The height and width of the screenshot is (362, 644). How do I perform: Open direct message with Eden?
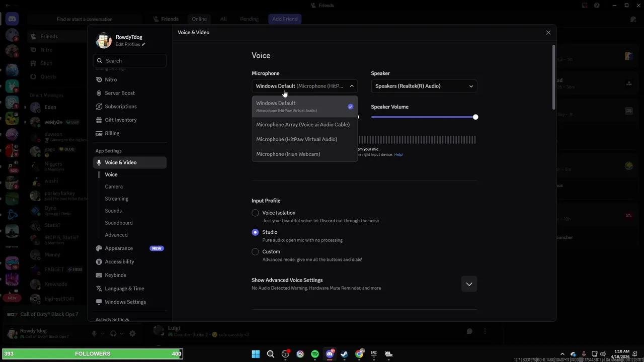pyautogui.click(x=50, y=107)
